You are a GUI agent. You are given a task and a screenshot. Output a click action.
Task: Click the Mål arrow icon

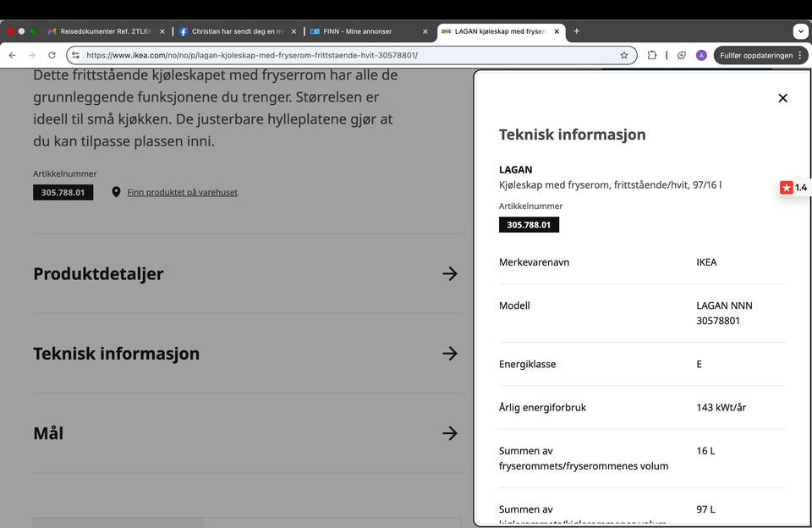pyautogui.click(x=450, y=433)
